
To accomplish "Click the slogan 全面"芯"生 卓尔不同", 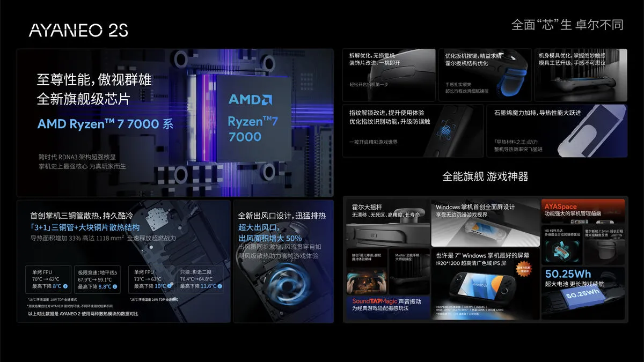I will click(x=567, y=25).
